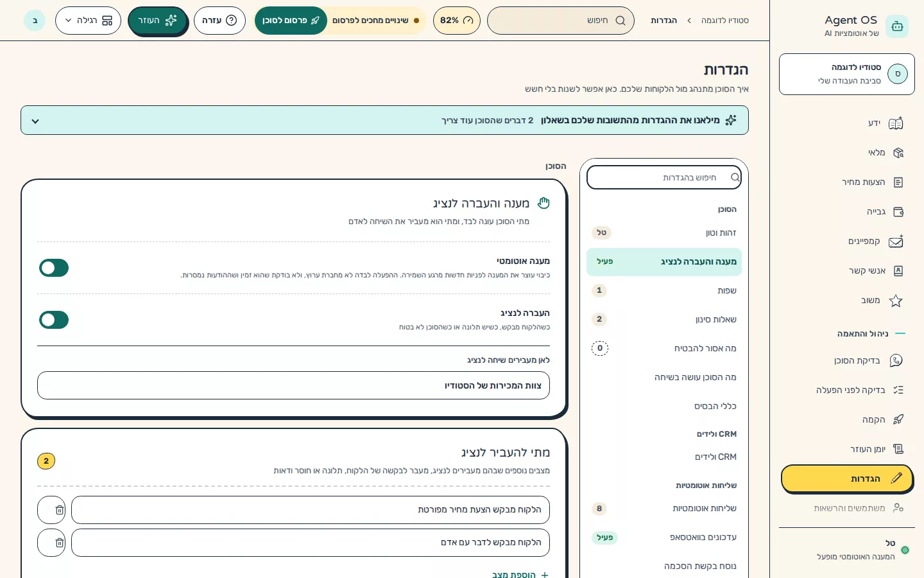
Task: Toggle the העברה לנציג switch
Action: click(54, 320)
